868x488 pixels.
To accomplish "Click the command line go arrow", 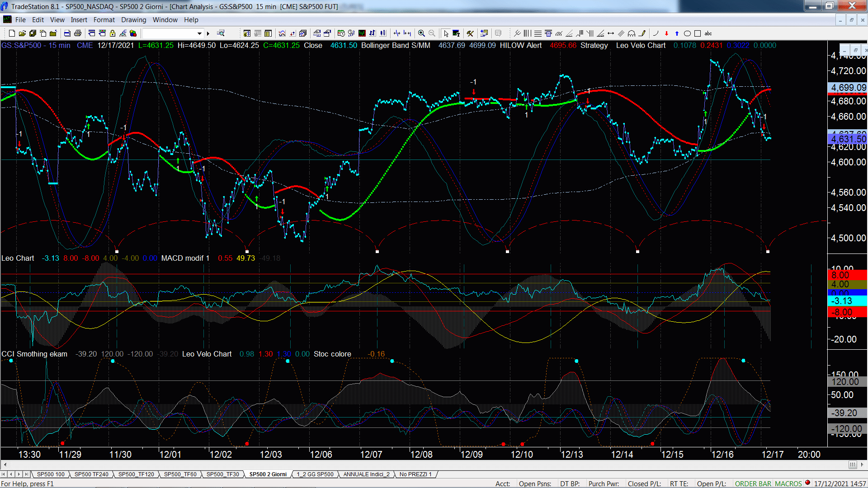I will coord(208,33).
